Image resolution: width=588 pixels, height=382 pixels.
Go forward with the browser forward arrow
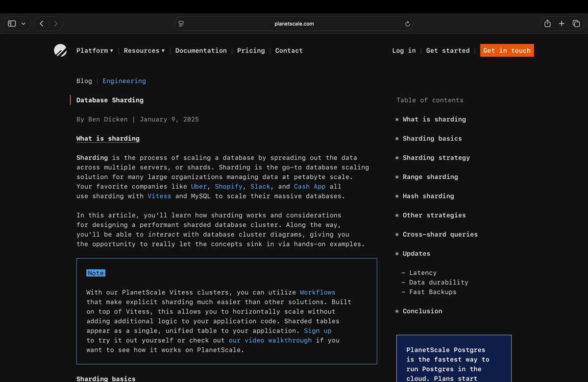(56, 24)
